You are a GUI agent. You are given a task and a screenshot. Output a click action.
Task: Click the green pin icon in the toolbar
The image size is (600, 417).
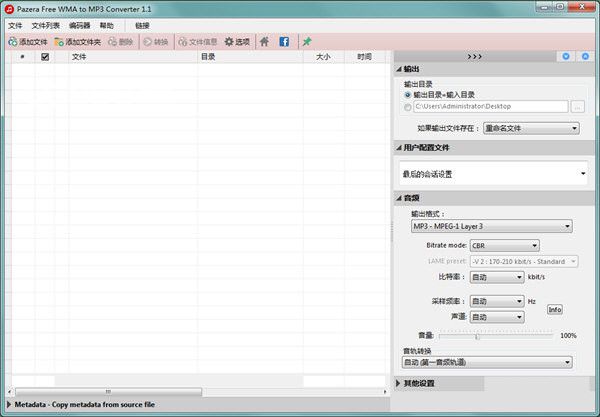coord(307,42)
